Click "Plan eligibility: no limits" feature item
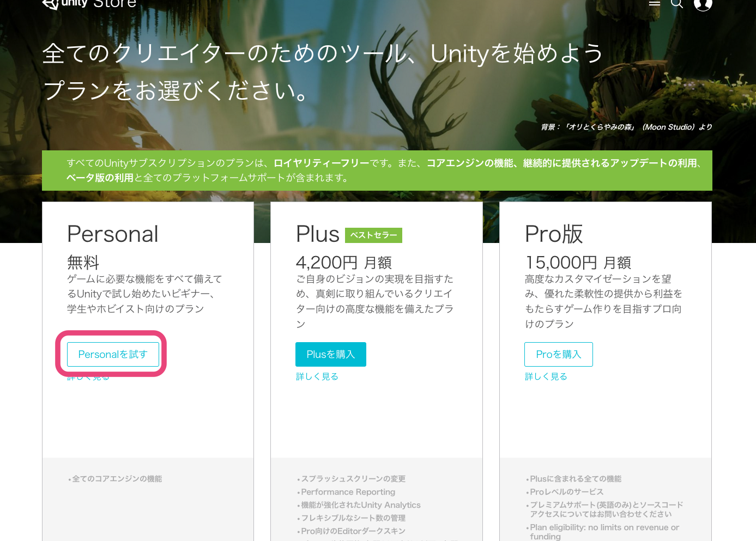This screenshot has width=756, height=541. point(604,532)
